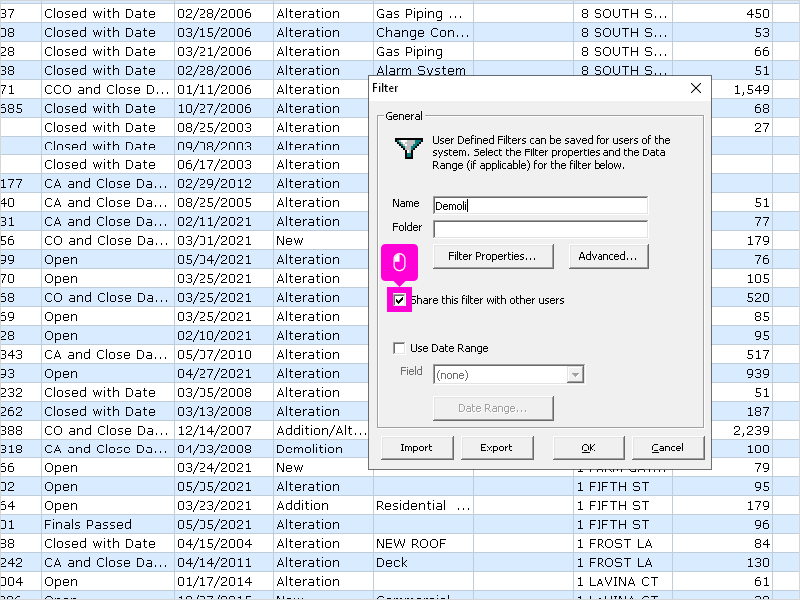Select the 06/17/2003 date cell
800x600 pixels.
point(224,164)
